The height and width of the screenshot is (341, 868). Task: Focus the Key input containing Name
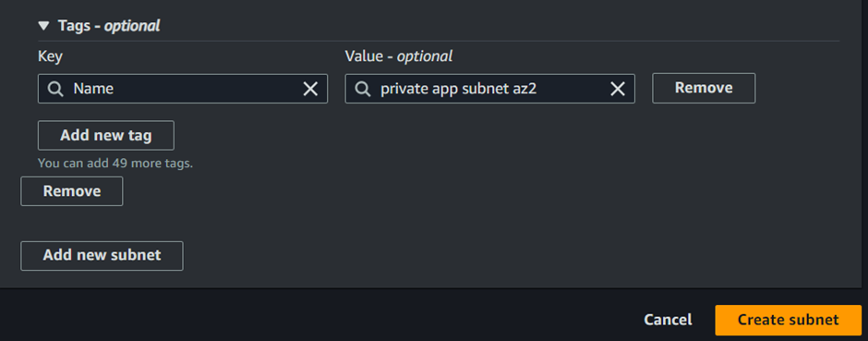pos(183,89)
